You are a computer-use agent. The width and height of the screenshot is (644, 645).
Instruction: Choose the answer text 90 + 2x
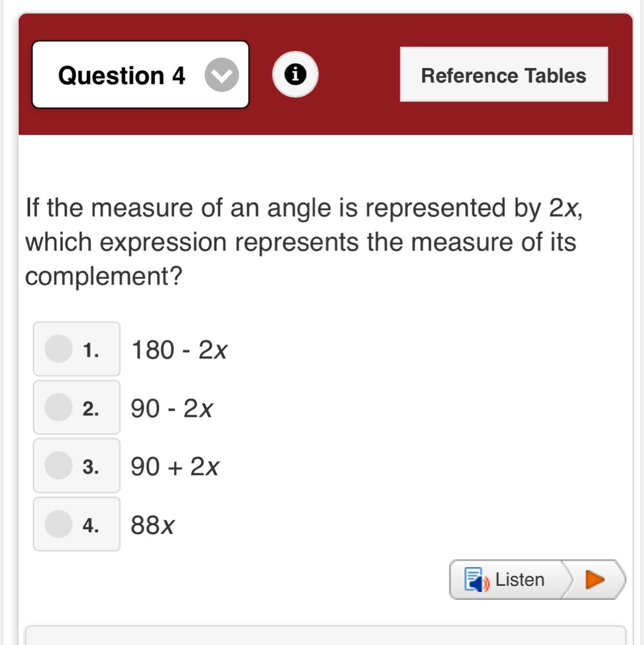click(175, 467)
